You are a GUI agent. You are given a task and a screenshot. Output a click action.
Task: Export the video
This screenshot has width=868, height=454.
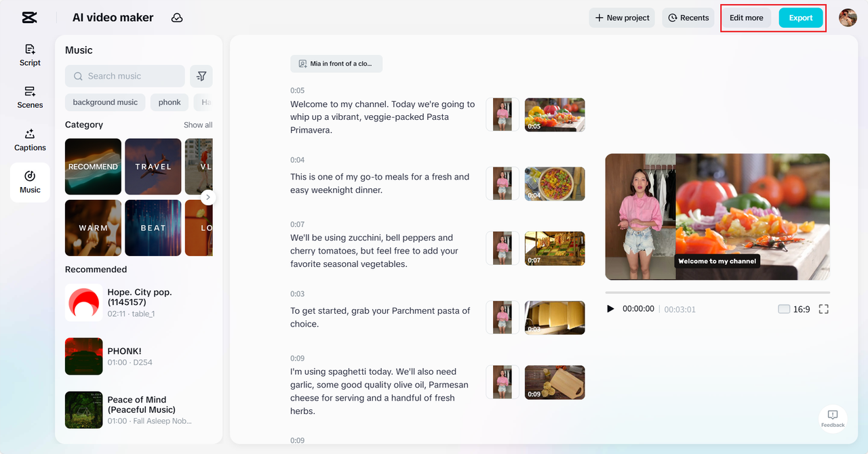(x=801, y=18)
